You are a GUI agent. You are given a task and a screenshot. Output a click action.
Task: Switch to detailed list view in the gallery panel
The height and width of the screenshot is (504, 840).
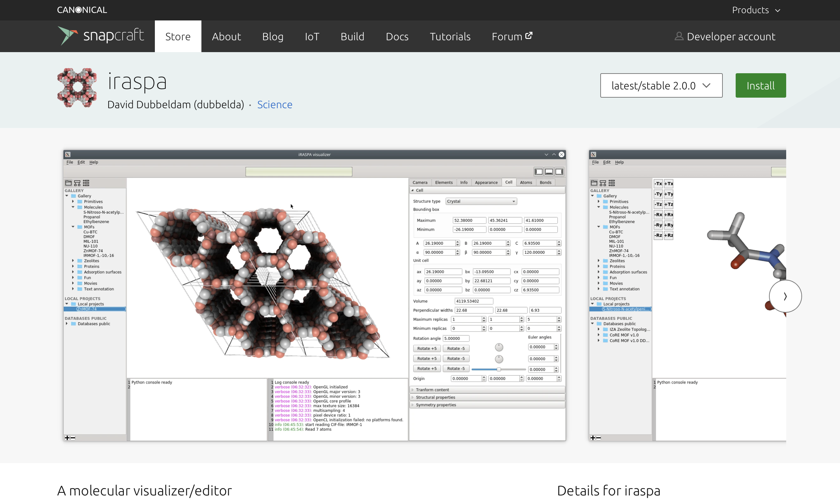click(x=86, y=183)
